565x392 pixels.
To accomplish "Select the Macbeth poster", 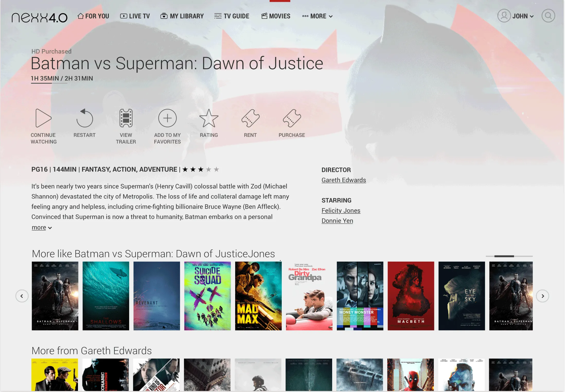I will point(411,296).
